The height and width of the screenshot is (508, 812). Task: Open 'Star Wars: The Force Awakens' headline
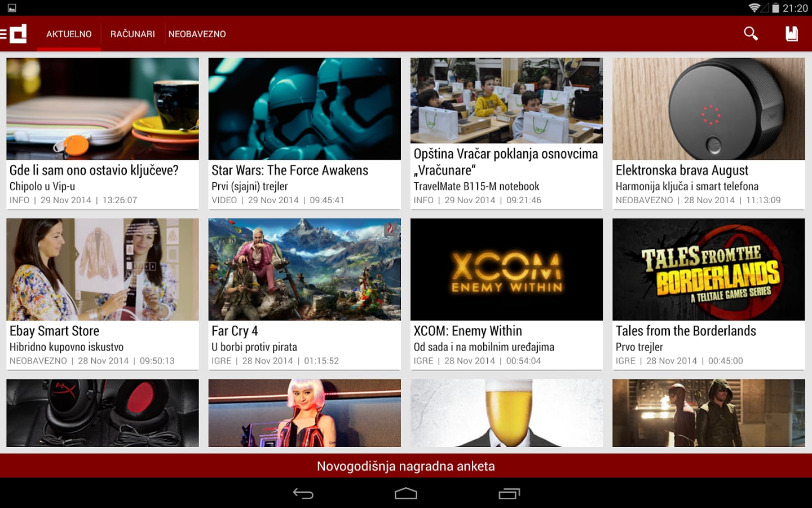tap(290, 170)
